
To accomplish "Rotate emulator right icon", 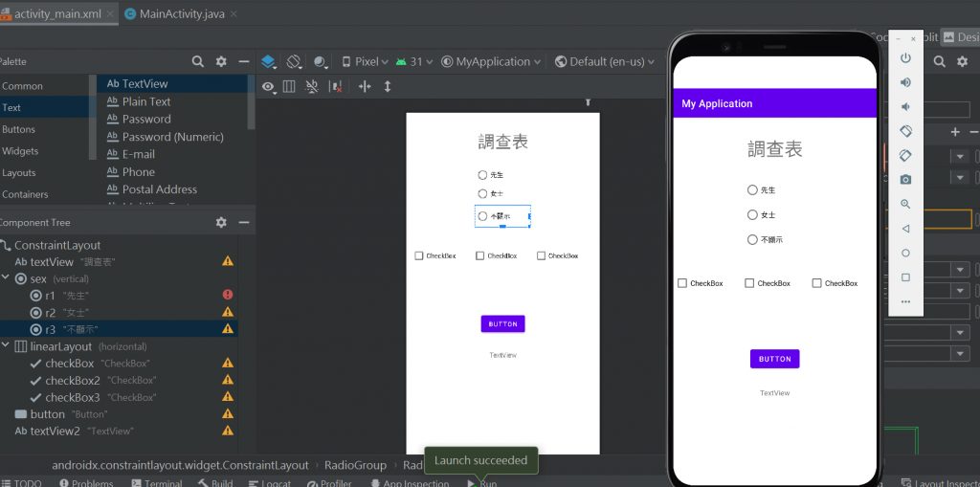I will coord(905,155).
